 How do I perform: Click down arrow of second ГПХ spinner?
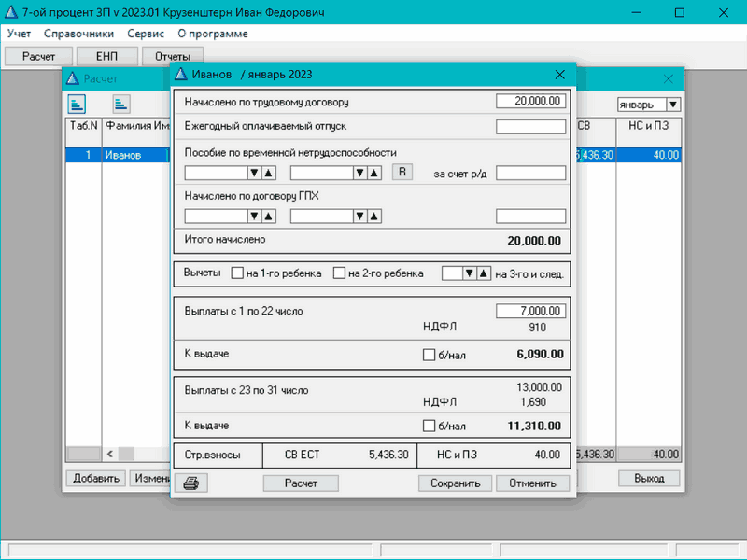(x=358, y=217)
